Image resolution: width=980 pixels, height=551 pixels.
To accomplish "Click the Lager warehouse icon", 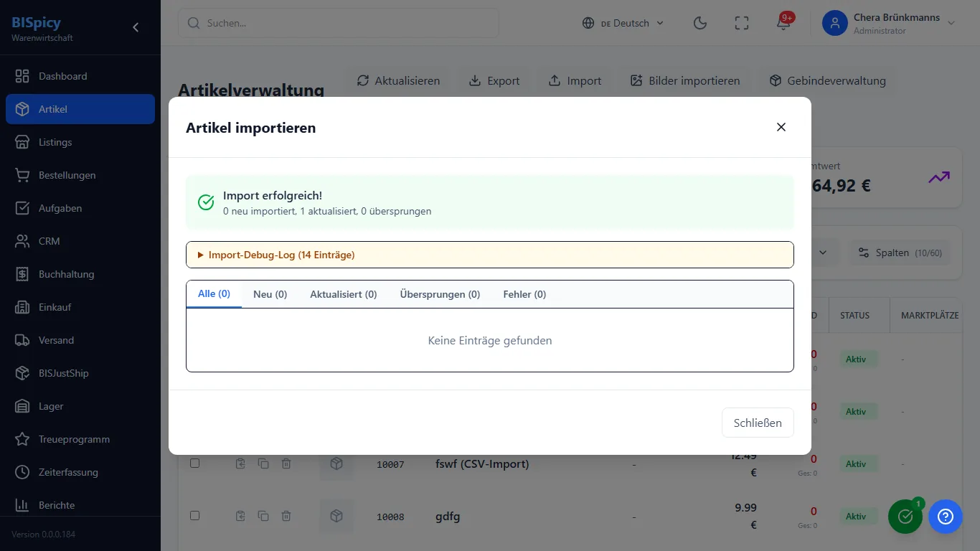I will pyautogui.click(x=22, y=406).
